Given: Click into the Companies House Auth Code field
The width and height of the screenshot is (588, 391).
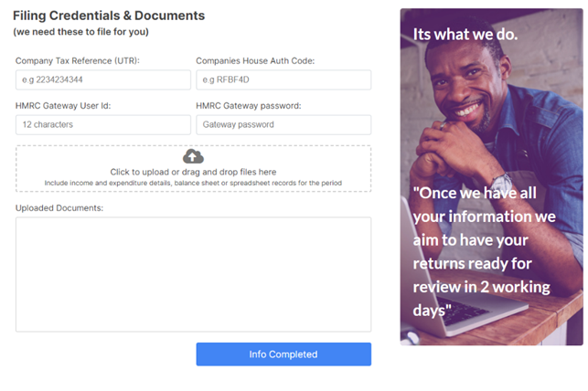Looking at the screenshot, I should (x=283, y=79).
